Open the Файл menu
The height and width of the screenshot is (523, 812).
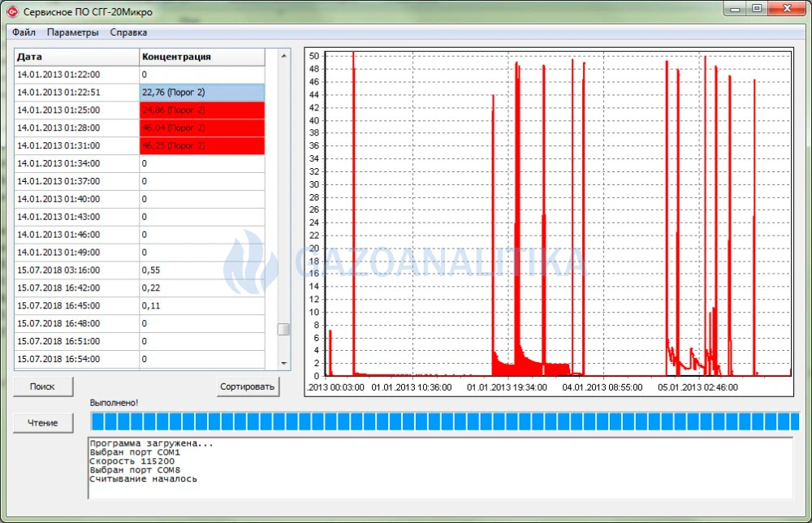tap(24, 32)
